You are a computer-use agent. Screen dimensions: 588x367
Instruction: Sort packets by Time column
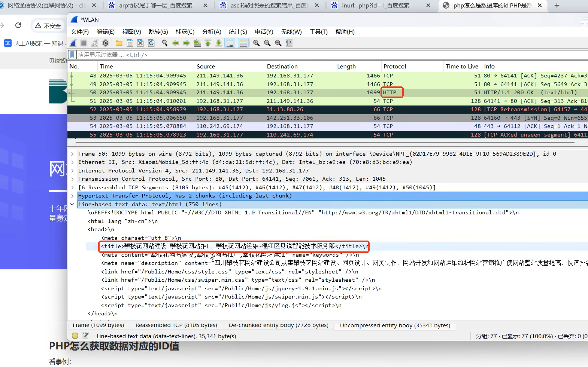coord(146,66)
